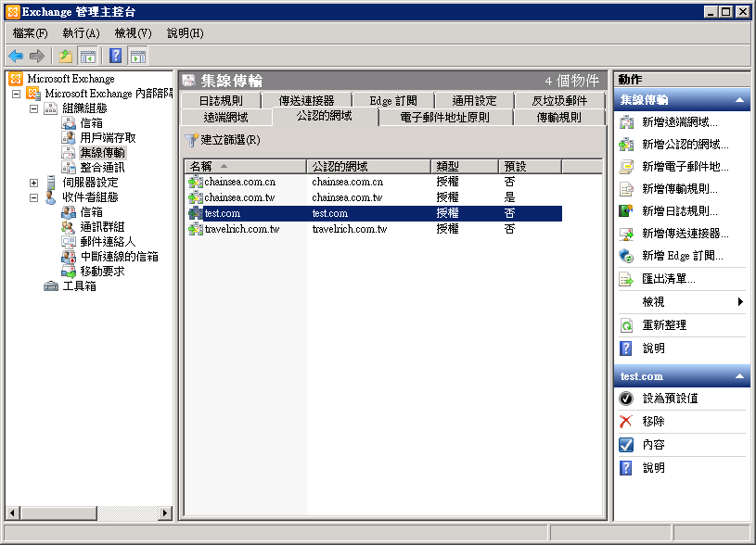Sort by the 預設 column header
The width and height of the screenshot is (756, 545).
tap(530, 167)
